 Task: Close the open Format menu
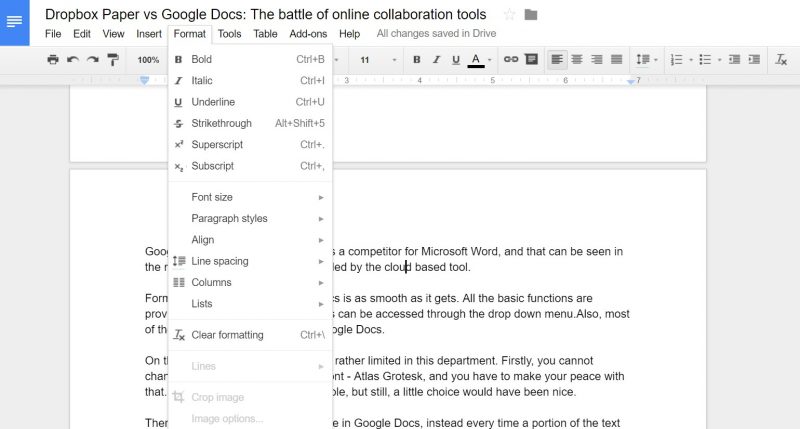190,34
